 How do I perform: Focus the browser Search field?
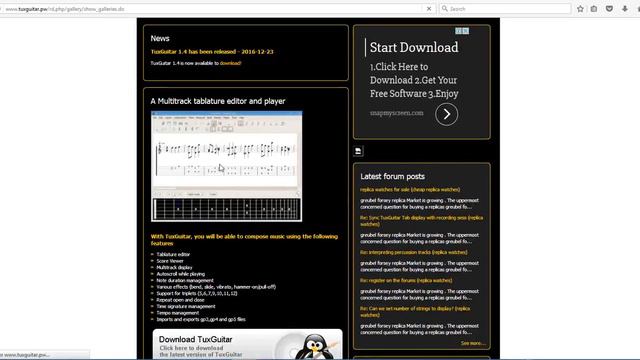pyautogui.click(x=505, y=9)
